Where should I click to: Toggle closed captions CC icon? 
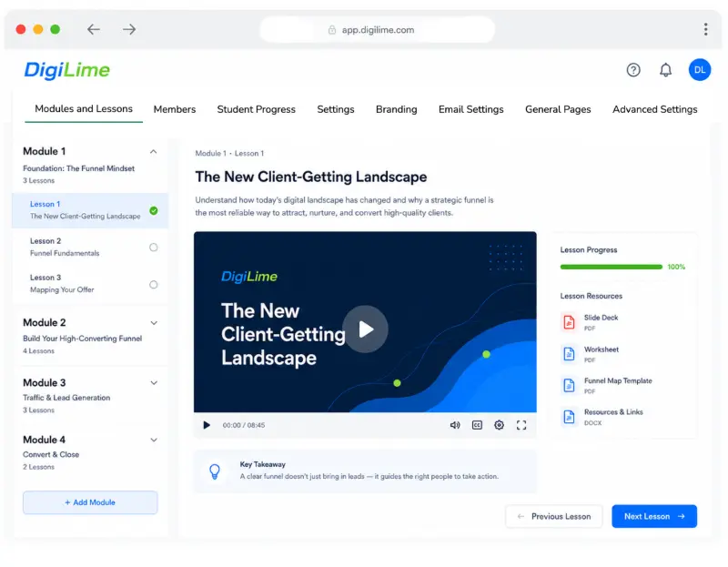point(477,425)
